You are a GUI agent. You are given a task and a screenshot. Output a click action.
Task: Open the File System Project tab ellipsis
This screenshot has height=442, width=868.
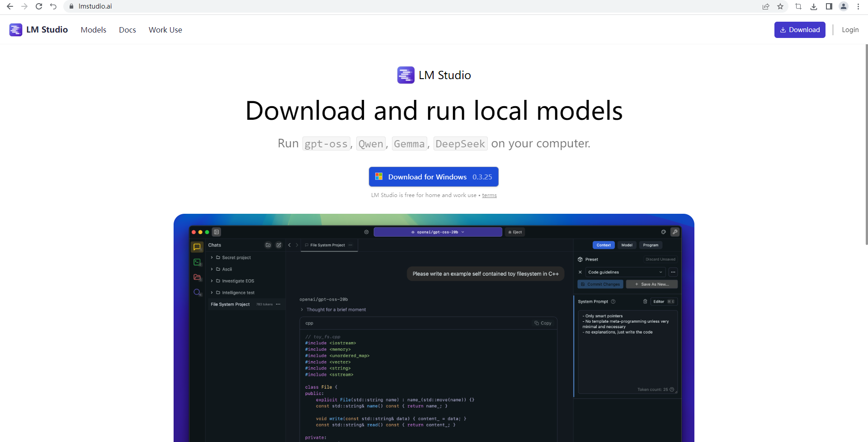pyautogui.click(x=350, y=245)
